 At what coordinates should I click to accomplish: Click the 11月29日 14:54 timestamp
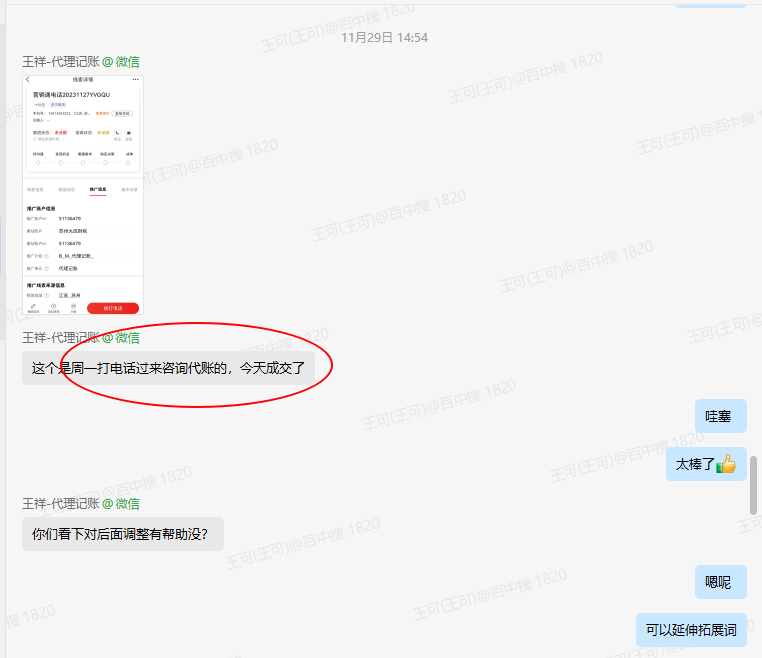coord(384,37)
